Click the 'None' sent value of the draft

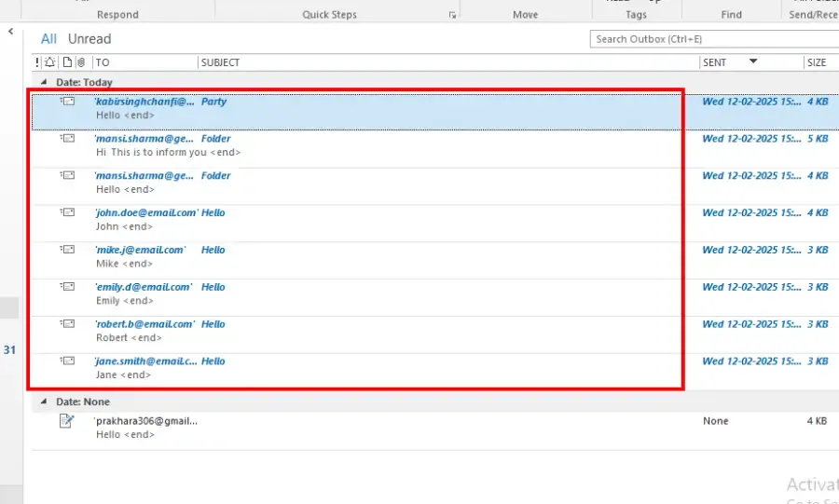(x=715, y=421)
